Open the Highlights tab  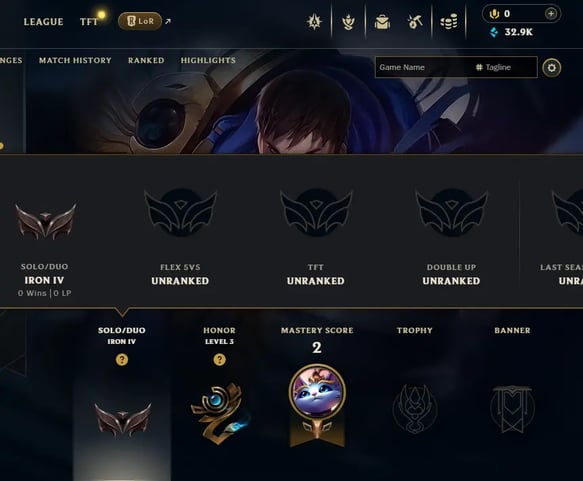208,60
